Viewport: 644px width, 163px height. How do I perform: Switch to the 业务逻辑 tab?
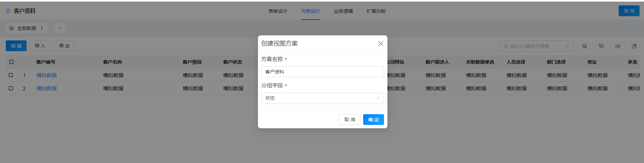point(343,11)
